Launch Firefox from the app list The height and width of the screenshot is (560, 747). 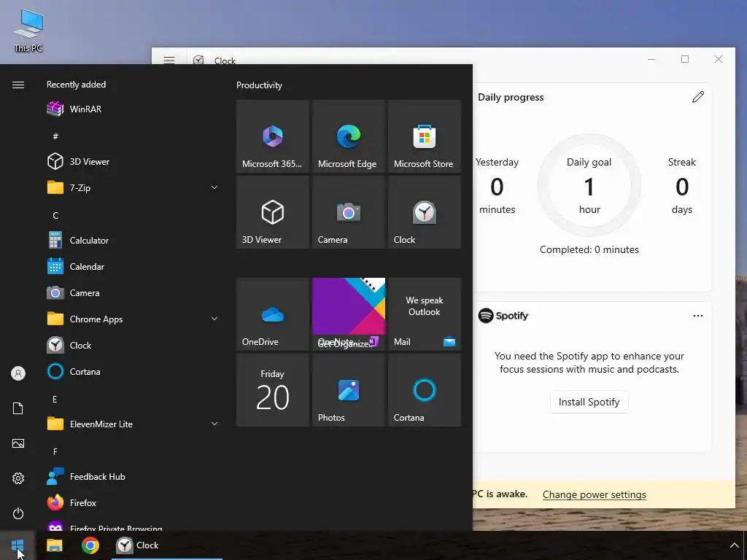pyautogui.click(x=133, y=503)
